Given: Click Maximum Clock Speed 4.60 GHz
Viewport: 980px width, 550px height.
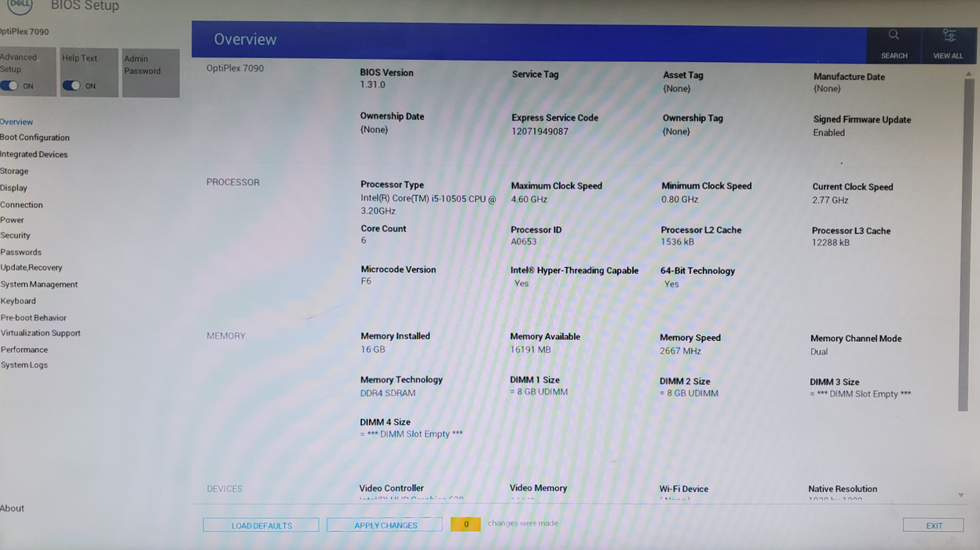Looking at the screenshot, I should pos(529,200).
